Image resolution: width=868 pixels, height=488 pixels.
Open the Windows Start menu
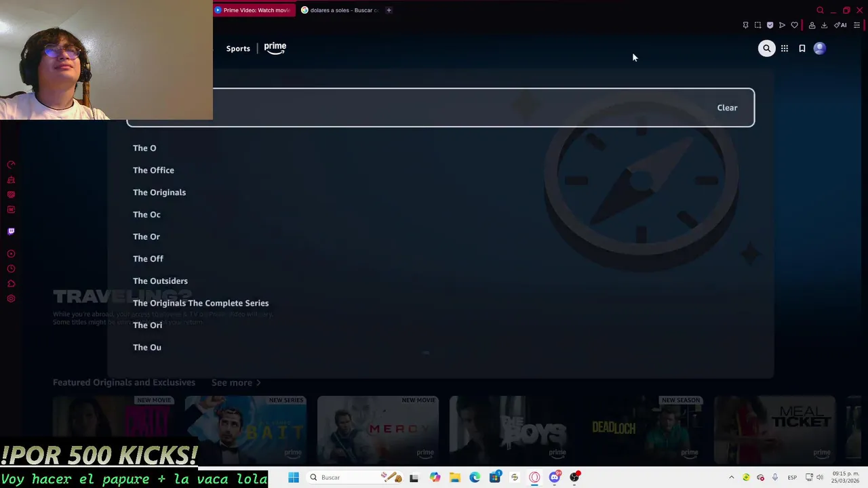point(293,477)
